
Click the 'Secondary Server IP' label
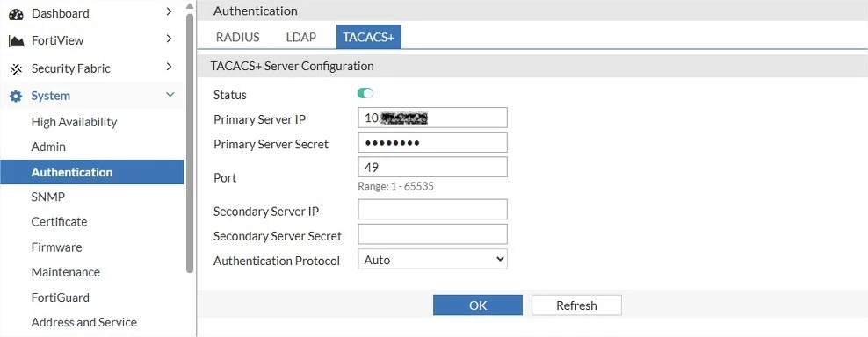coord(266,212)
